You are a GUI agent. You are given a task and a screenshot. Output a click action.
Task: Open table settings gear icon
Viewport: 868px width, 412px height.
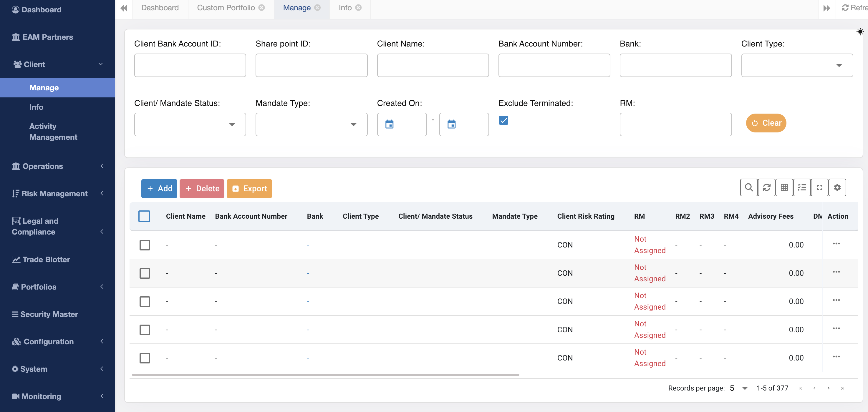click(x=837, y=188)
